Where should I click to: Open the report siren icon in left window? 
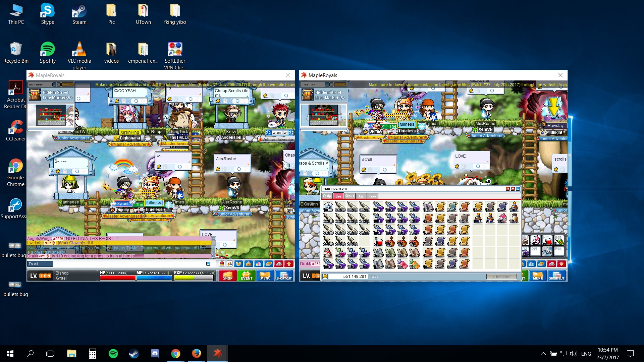(x=222, y=264)
